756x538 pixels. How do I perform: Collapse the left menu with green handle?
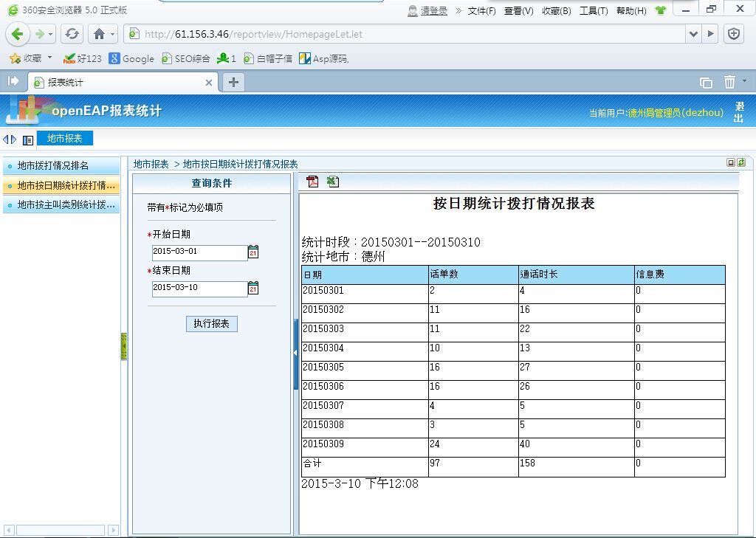pyautogui.click(x=124, y=346)
